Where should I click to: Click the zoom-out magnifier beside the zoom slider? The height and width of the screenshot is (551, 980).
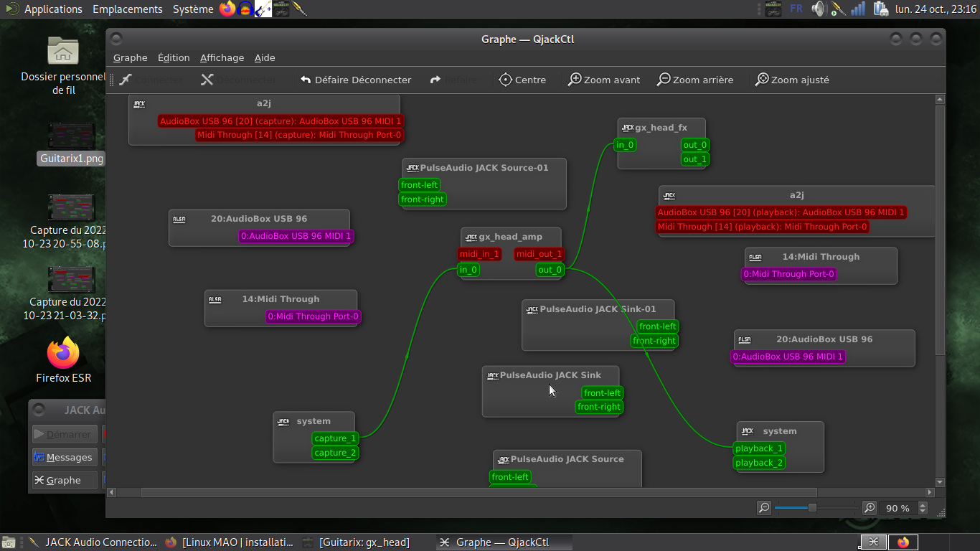[764, 508]
